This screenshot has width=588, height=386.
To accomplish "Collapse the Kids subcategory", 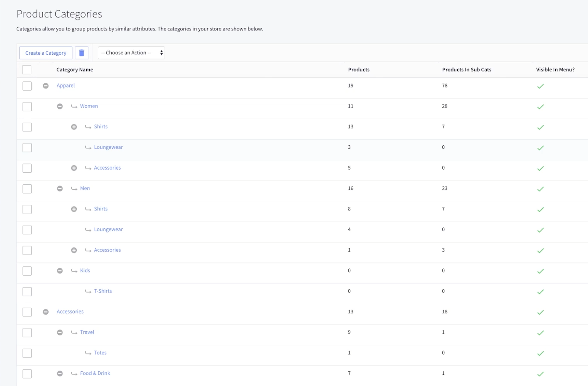I will (60, 271).
